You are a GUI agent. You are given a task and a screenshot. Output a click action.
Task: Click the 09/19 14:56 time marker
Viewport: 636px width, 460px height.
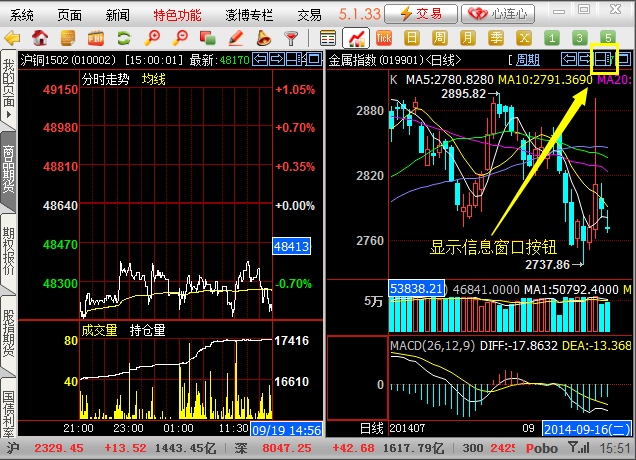[x=285, y=428]
